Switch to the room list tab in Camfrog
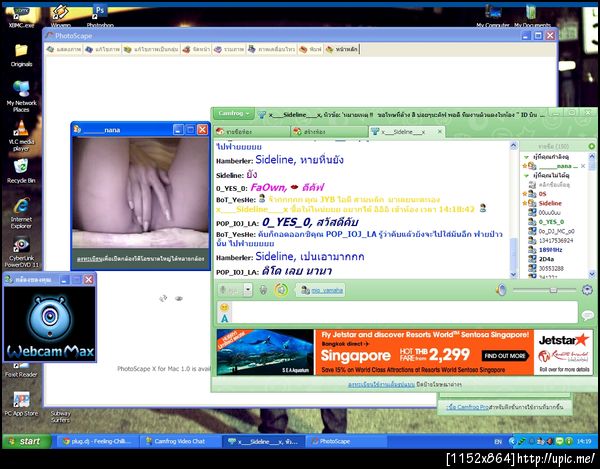 pos(252,131)
